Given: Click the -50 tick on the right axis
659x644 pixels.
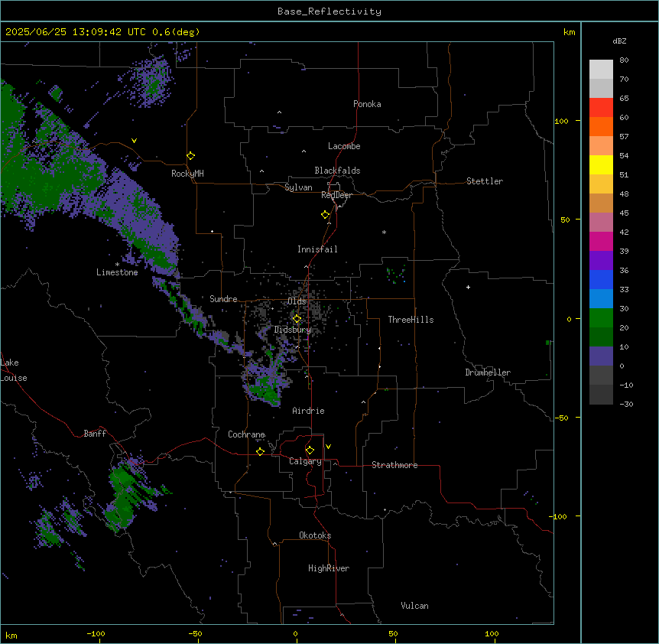Looking at the screenshot, I should tap(561, 418).
